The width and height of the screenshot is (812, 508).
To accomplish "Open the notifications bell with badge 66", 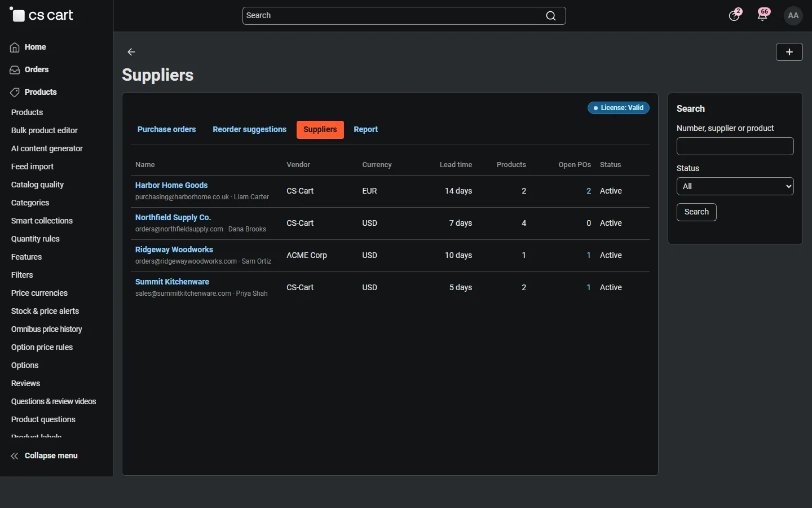I will click(764, 15).
